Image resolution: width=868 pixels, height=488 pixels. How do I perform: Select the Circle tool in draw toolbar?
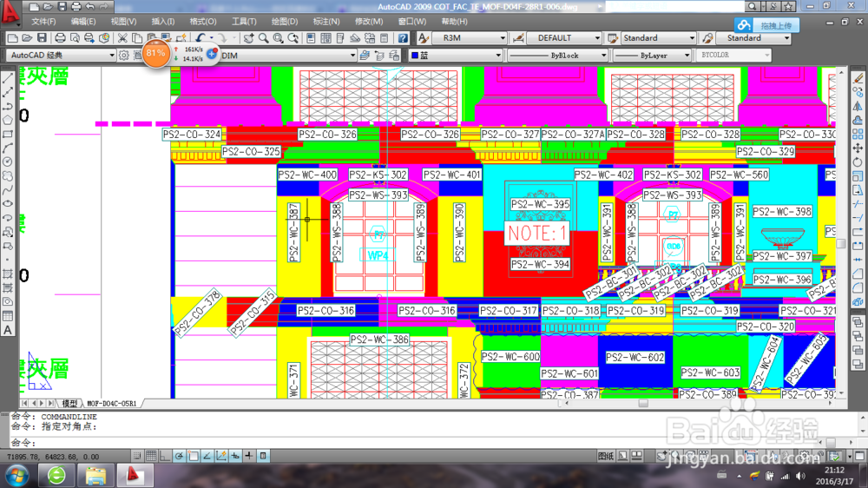point(8,162)
